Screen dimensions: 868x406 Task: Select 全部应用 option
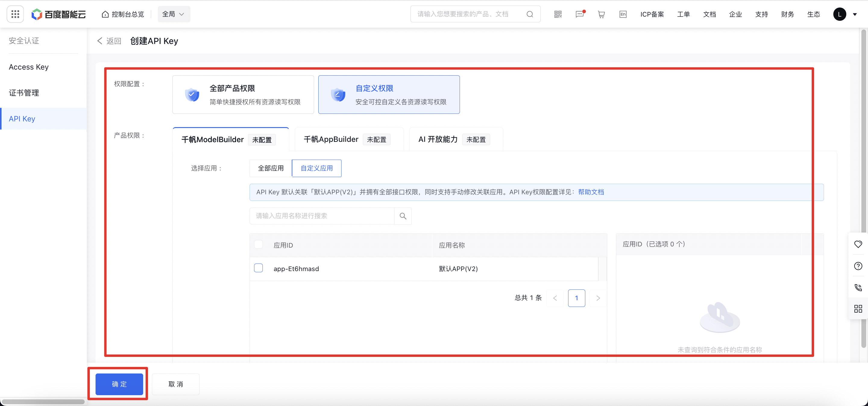[271, 168]
